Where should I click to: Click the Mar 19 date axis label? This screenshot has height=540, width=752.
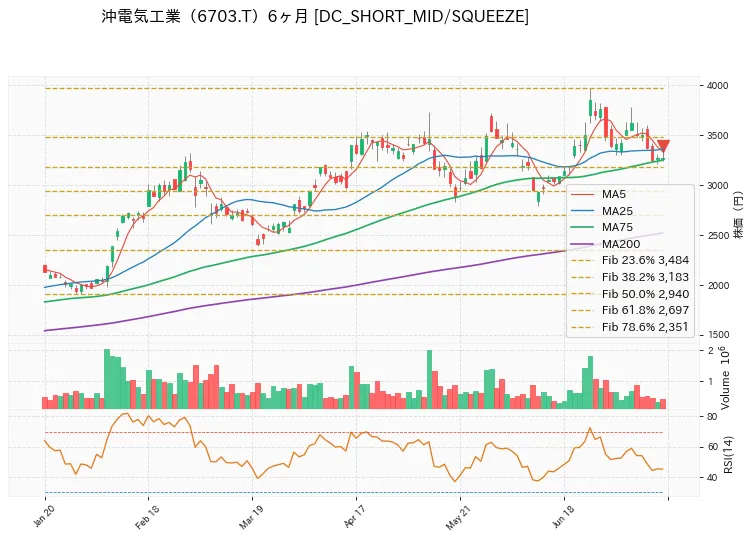(251, 517)
